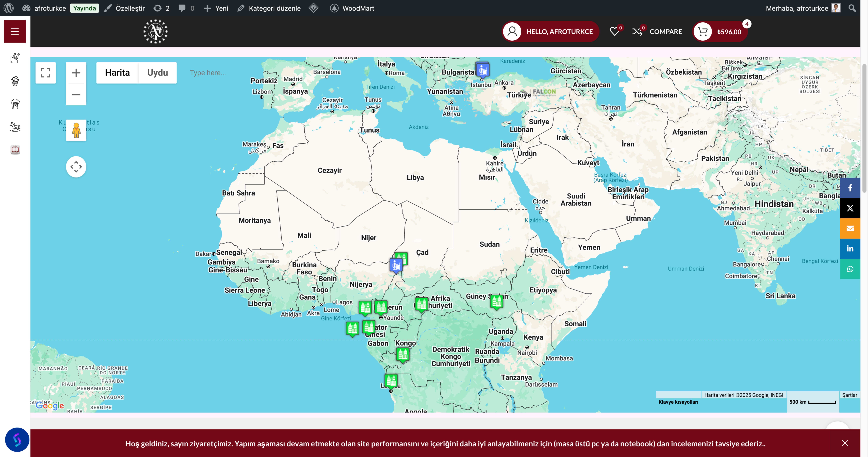Click the green marker below Kongo label
The width and height of the screenshot is (868, 457).
(403, 355)
